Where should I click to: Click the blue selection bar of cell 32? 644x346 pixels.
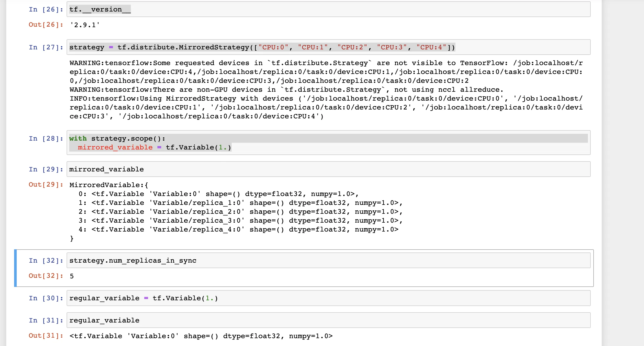pos(15,268)
